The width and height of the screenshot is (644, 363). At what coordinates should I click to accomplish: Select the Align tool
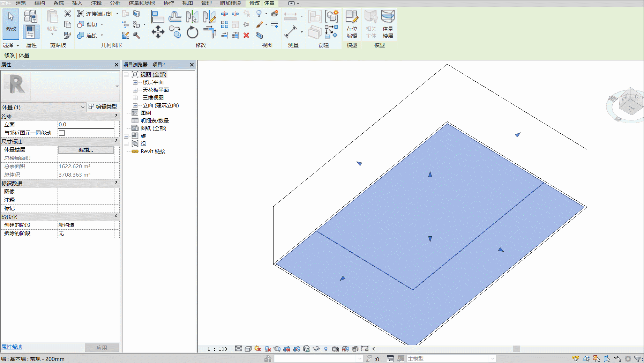click(x=158, y=16)
